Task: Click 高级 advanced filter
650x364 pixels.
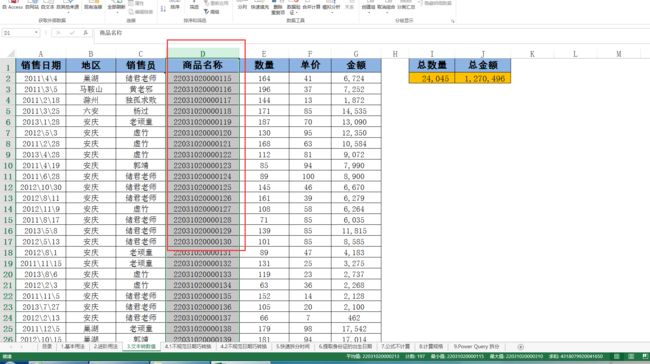Action: 212,12
